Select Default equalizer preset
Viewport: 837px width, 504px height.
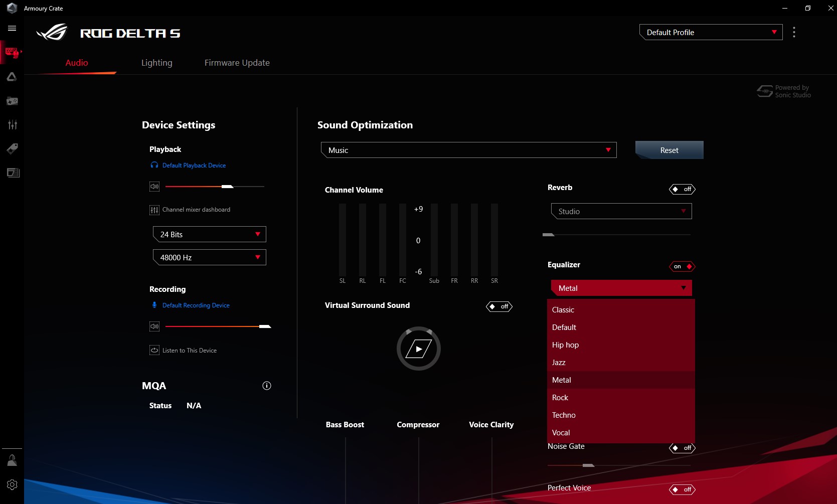(x=621, y=327)
